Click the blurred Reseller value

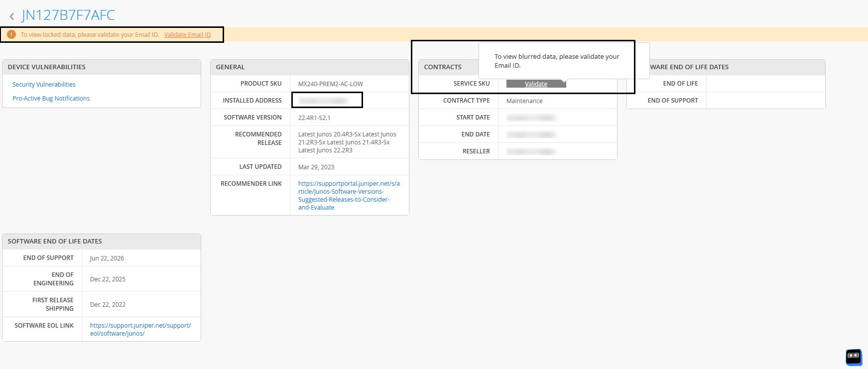click(x=531, y=151)
